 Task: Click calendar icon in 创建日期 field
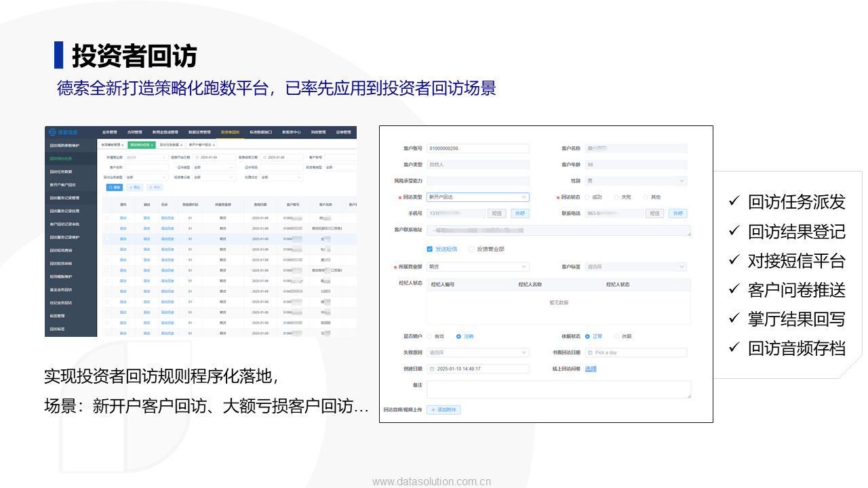point(432,369)
